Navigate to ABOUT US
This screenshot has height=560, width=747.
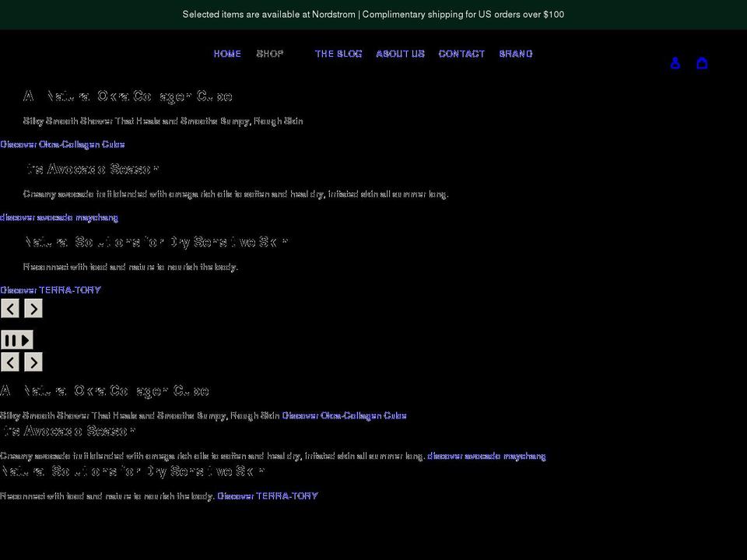400,54
